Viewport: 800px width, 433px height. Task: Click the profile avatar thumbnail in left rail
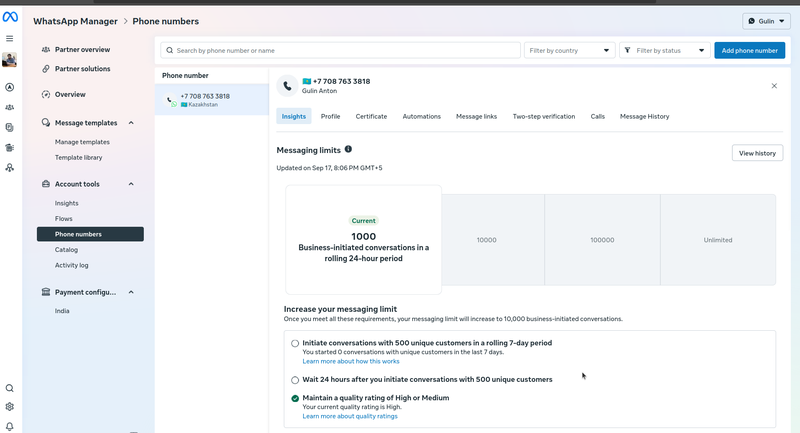pos(10,60)
